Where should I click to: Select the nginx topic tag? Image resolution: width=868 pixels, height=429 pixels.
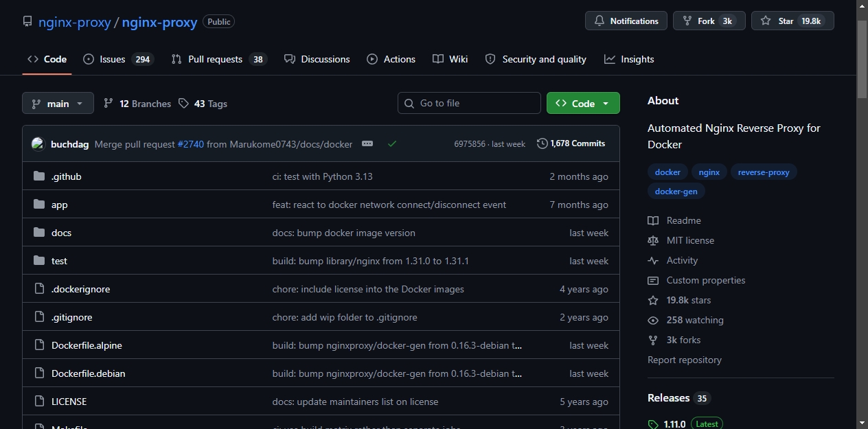pyautogui.click(x=709, y=172)
